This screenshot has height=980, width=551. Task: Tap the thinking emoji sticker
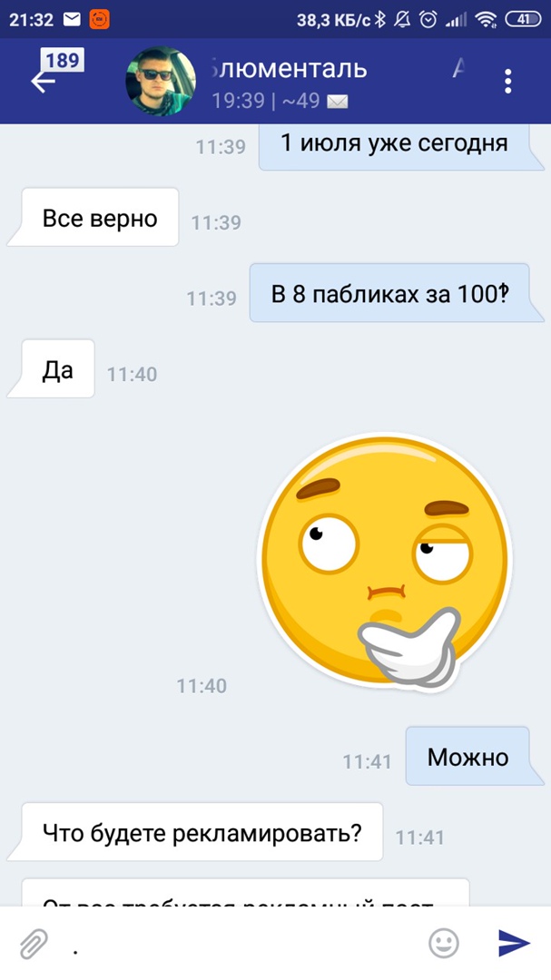pyautogui.click(x=385, y=559)
